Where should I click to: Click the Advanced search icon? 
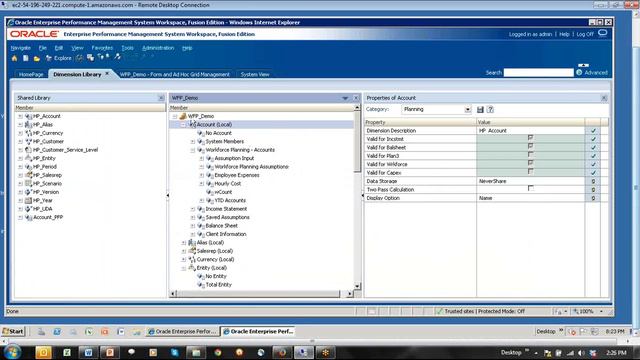pyautogui.click(x=579, y=73)
